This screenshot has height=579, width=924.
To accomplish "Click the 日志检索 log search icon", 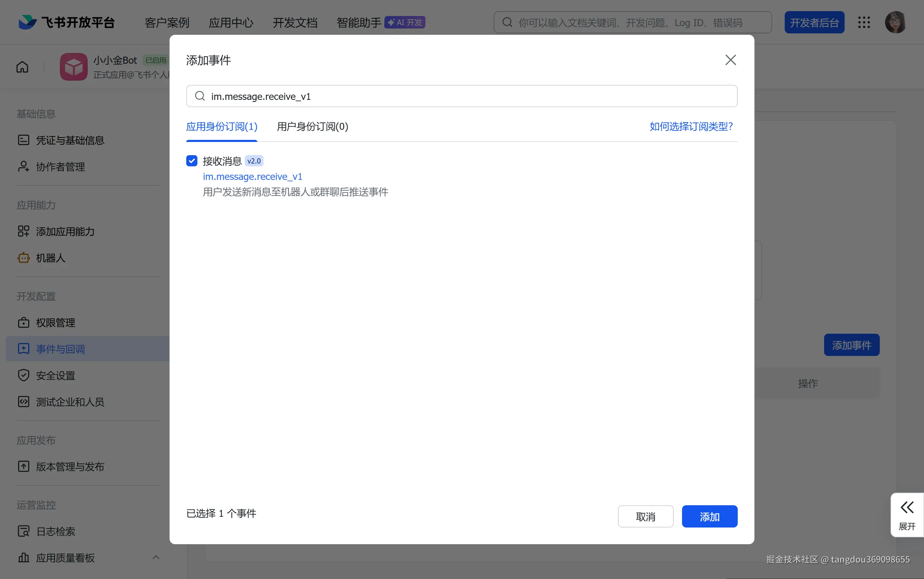I will [23, 531].
